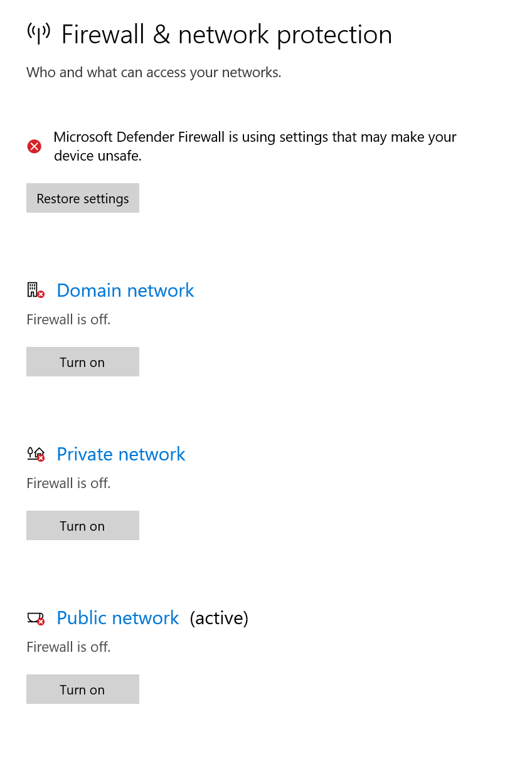Click "Firewall is off" status under Private network
The width and height of the screenshot is (532, 771).
pos(68,484)
